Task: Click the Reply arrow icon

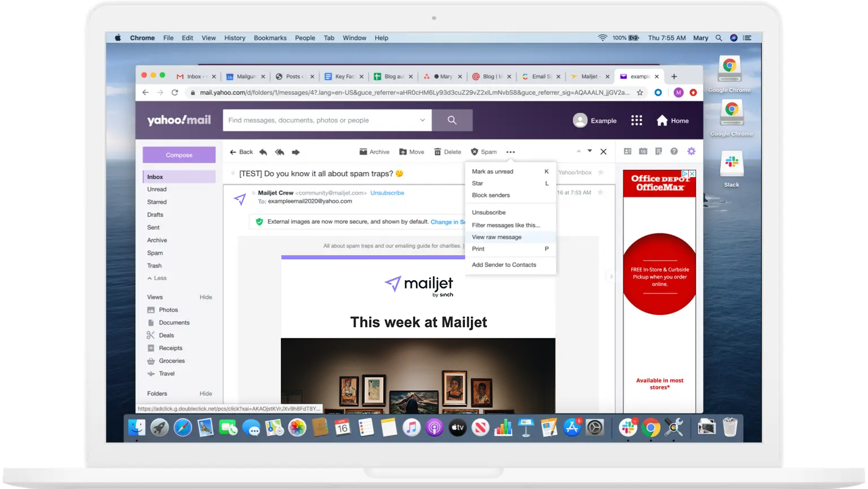Action: 263,152
